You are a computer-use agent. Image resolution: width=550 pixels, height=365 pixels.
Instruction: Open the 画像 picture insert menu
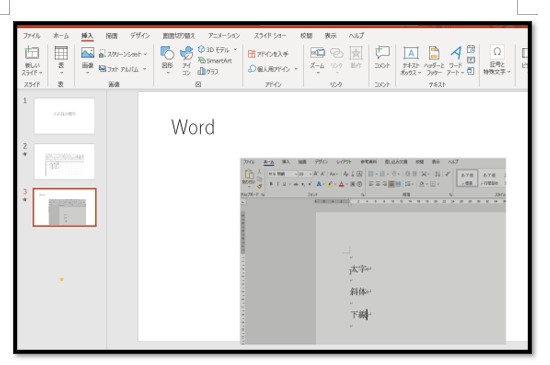[x=87, y=60]
